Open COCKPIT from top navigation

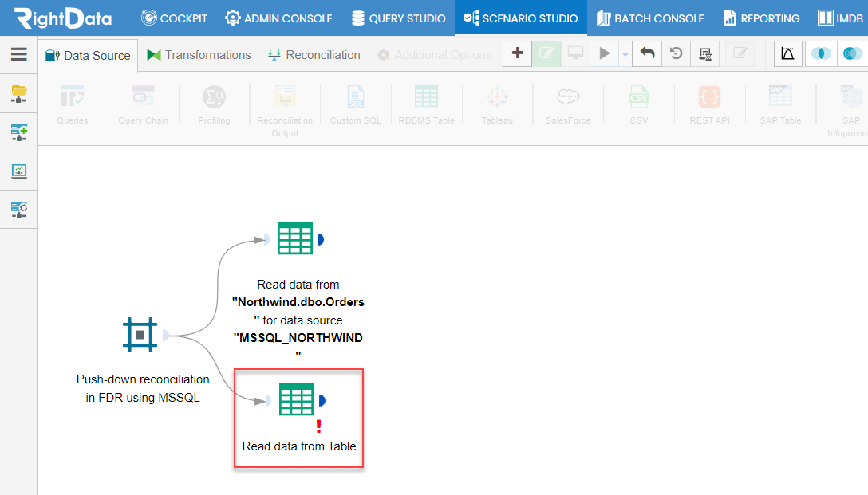[174, 18]
